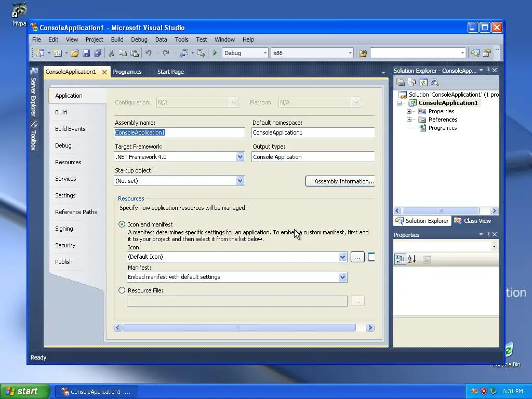Click right arrow of Solution Explorer scrollbar

tap(495, 211)
